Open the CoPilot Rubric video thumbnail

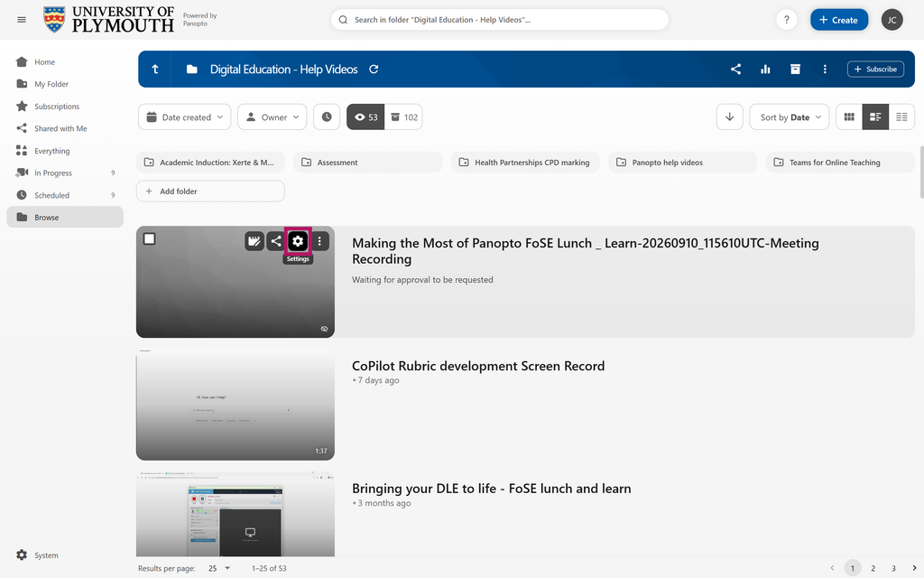236,404
